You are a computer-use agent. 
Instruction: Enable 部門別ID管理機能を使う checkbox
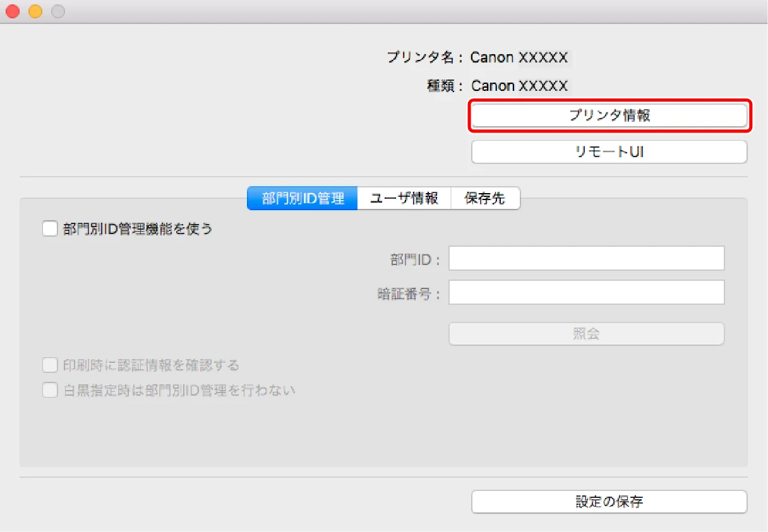click(50, 228)
